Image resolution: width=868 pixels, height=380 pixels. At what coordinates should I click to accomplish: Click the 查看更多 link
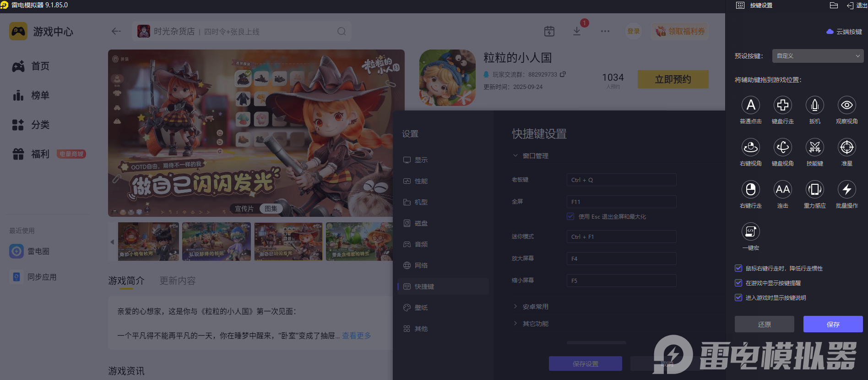(x=357, y=336)
